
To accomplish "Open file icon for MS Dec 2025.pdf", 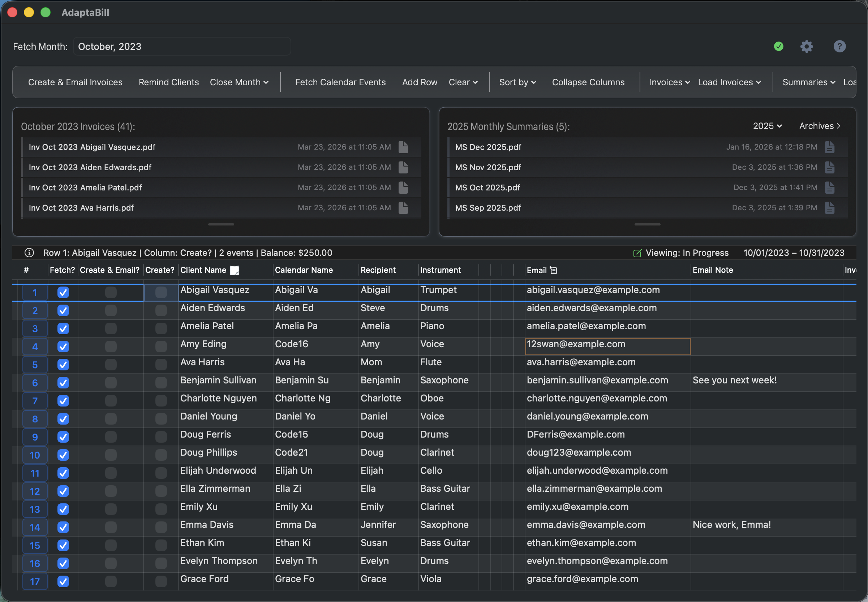I will (x=830, y=147).
